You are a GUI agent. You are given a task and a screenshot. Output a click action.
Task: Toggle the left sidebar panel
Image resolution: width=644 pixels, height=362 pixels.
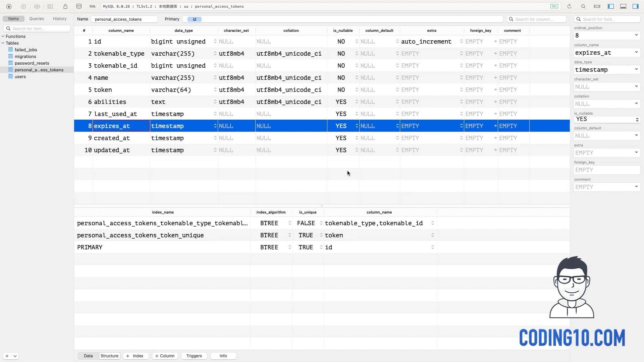[x=611, y=6]
